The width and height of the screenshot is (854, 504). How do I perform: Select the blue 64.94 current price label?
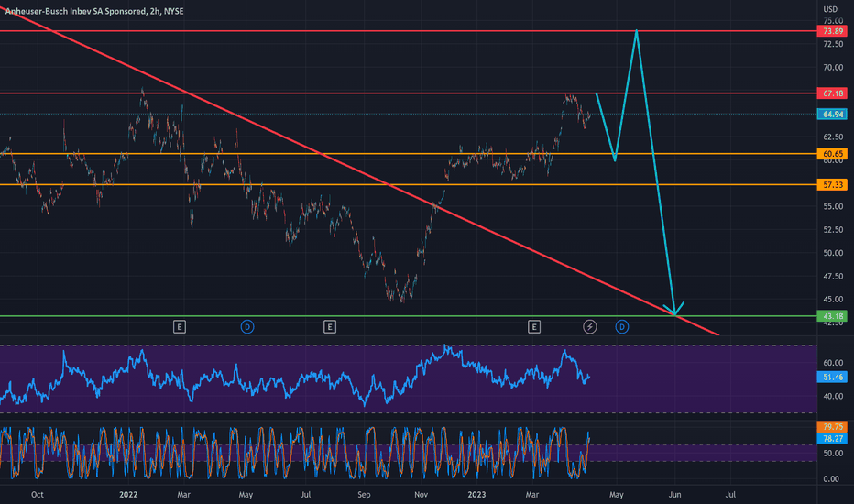point(832,115)
